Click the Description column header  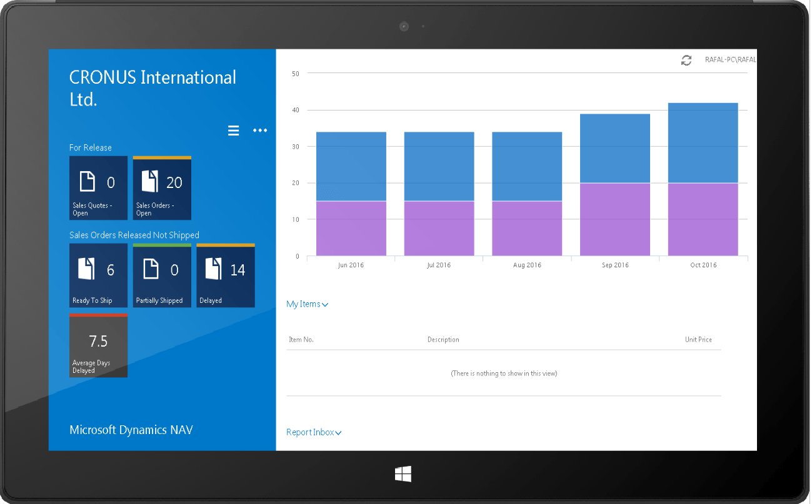(443, 340)
